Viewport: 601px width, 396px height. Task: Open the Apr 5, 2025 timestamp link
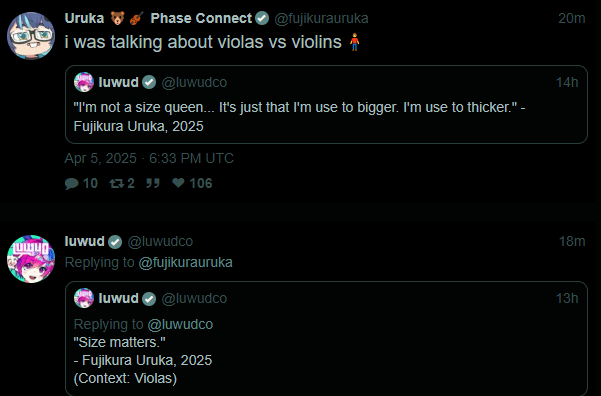149,158
